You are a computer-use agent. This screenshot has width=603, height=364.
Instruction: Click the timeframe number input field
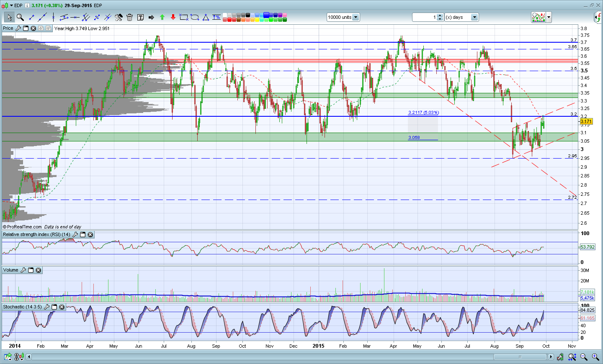click(x=424, y=17)
